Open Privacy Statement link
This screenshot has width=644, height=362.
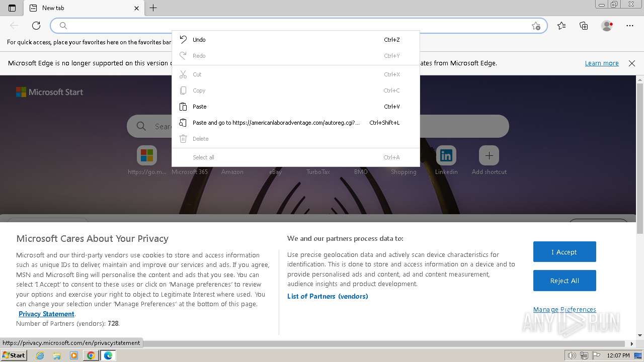(46, 314)
